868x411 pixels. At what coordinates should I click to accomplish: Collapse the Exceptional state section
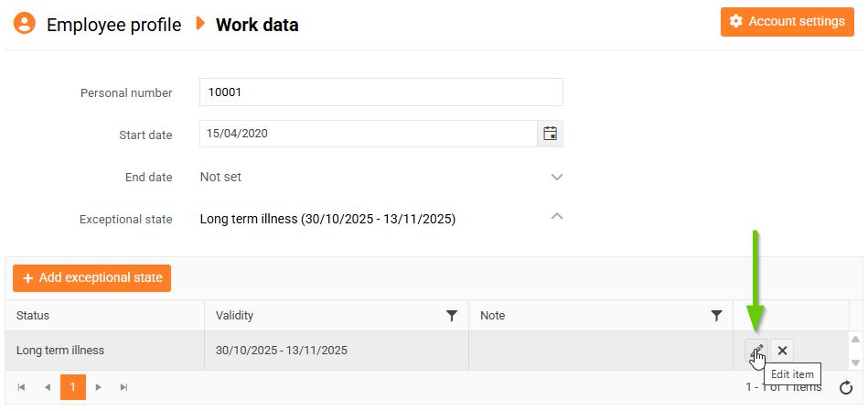(x=557, y=217)
